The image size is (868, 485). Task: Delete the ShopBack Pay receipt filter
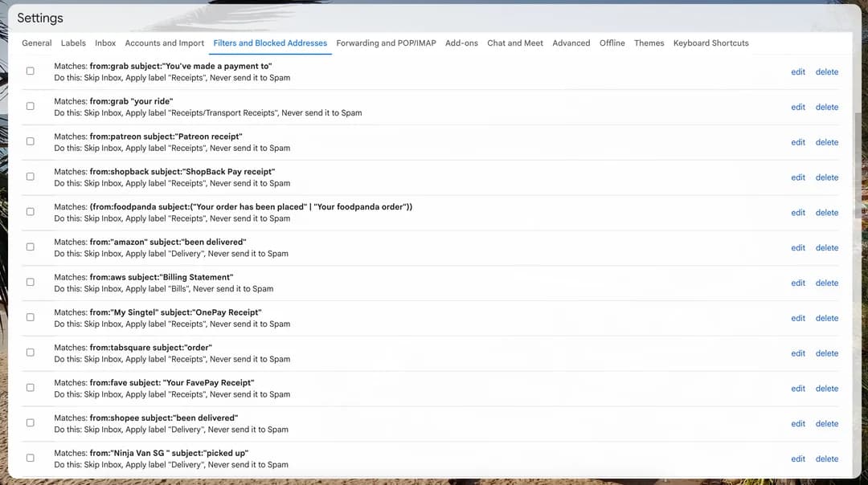[x=827, y=177]
